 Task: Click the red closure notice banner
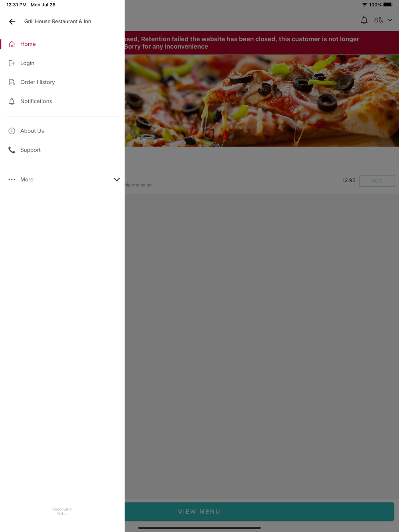click(262, 43)
